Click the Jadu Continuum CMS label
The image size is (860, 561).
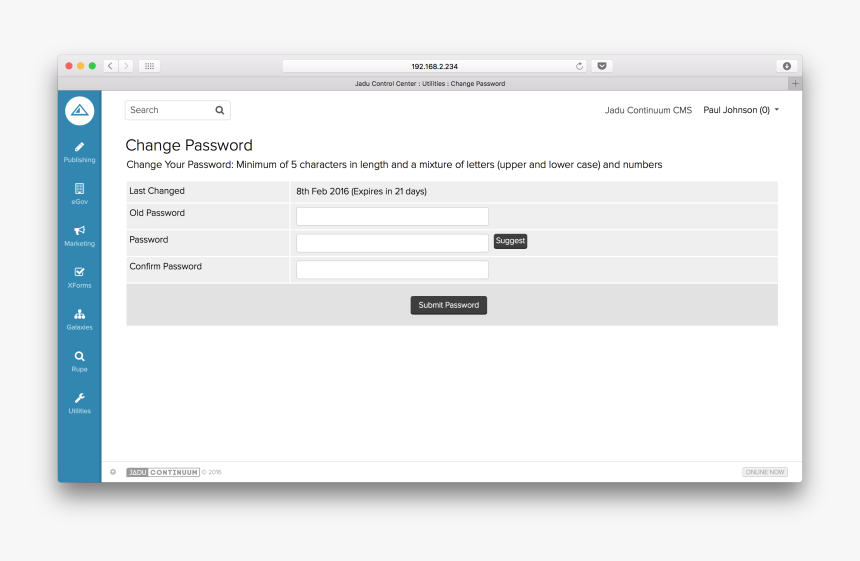click(x=648, y=110)
